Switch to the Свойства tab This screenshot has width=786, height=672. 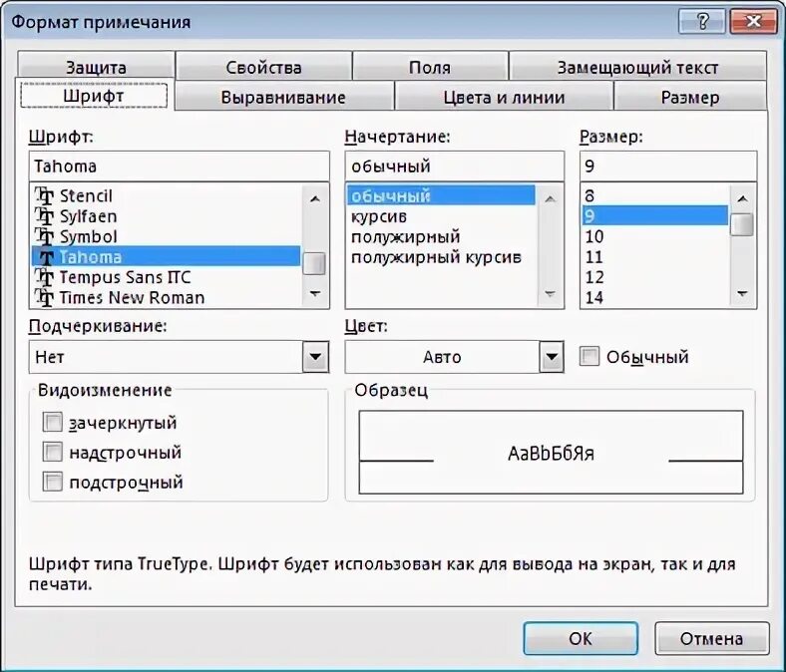[x=263, y=67]
